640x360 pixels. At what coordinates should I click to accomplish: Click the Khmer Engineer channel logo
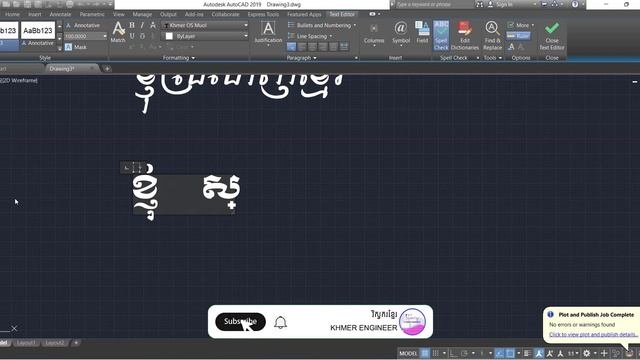tap(412, 322)
